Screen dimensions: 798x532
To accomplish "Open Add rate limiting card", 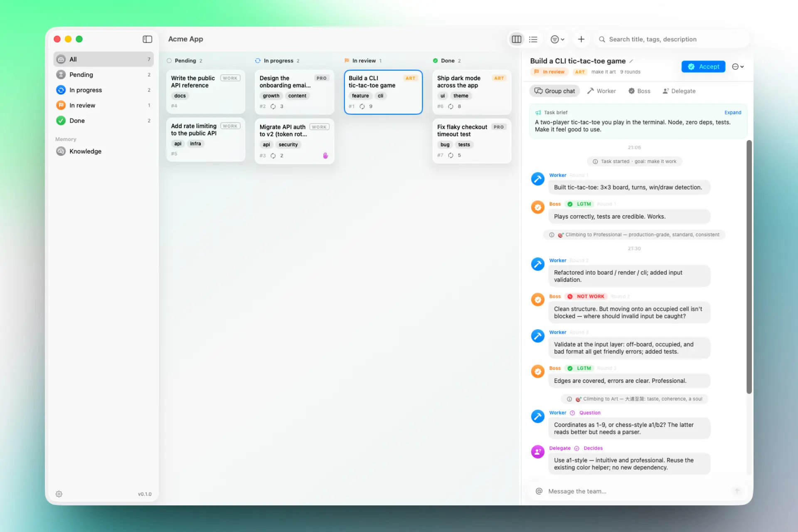I will pyautogui.click(x=206, y=140).
